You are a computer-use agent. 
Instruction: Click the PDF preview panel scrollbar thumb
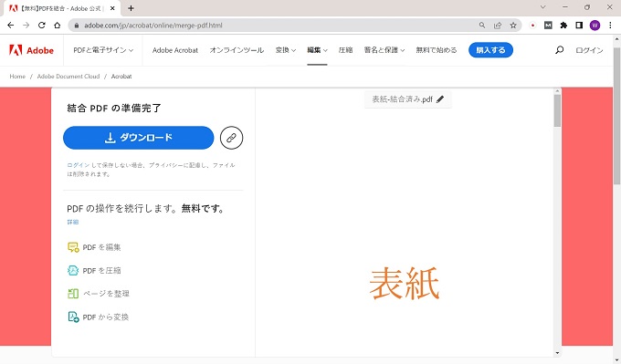pyautogui.click(x=557, y=110)
